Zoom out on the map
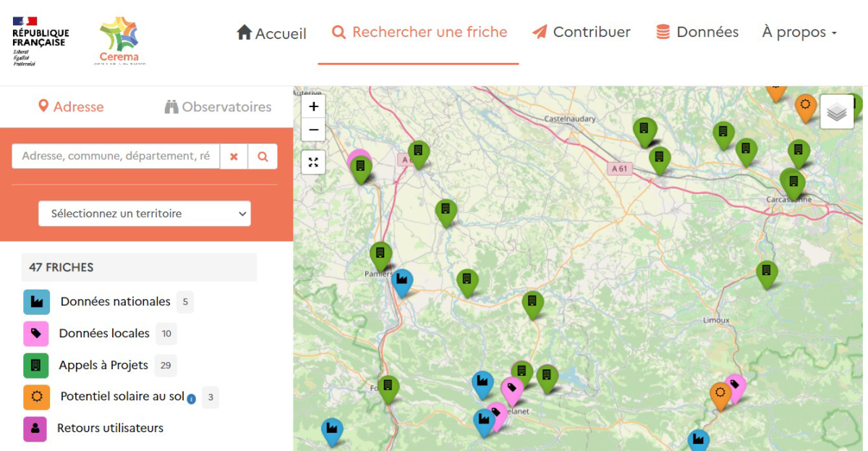868x451 pixels. (x=313, y=130)
